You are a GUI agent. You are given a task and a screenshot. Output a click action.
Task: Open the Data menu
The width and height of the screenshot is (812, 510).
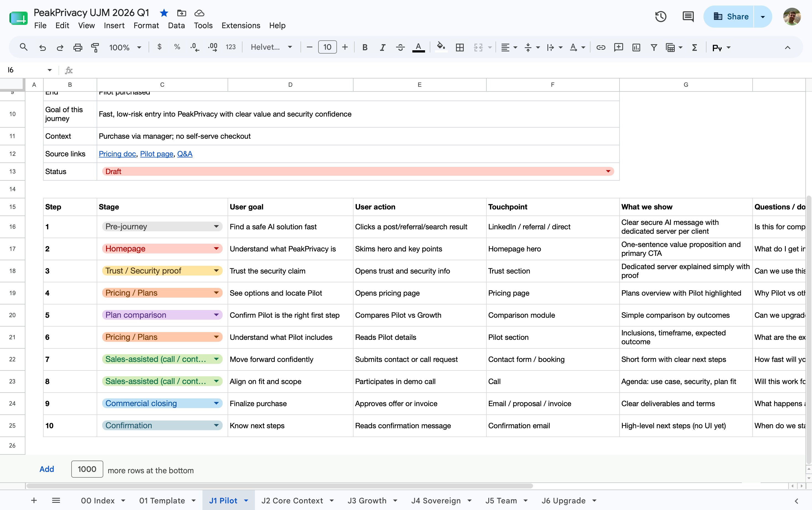(176, 25)
